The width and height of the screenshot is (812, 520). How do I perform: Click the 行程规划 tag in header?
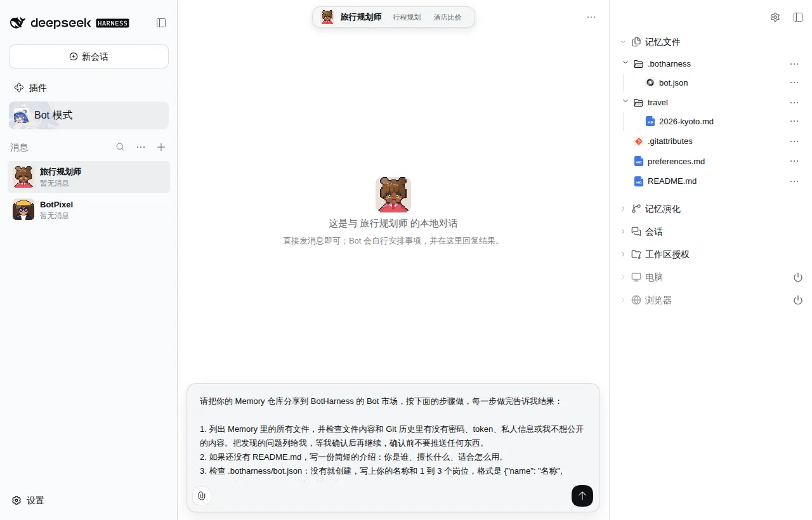click(407, 17)
